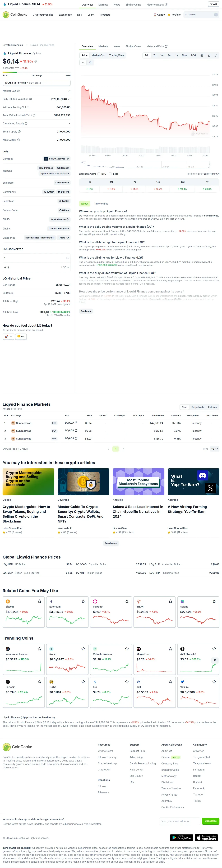Screen dimensions: 222x868
Task: Vote bearish with the thumbs-down button
Action: [x=21, y=337]
